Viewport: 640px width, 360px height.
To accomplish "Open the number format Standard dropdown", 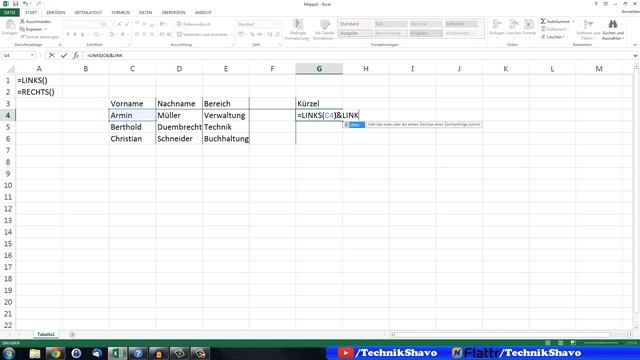I will tap(259, 24).
